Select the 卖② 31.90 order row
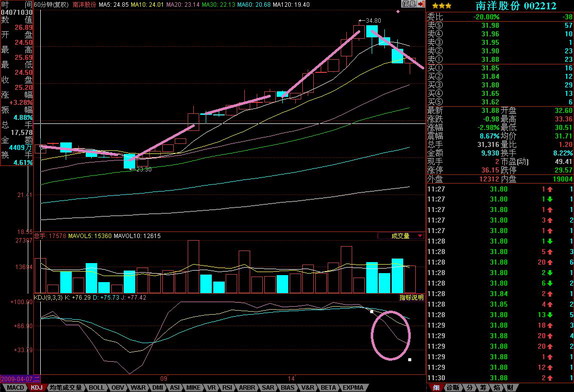The image size is (574, 392). pyautogui.click(x=500, y=51)
